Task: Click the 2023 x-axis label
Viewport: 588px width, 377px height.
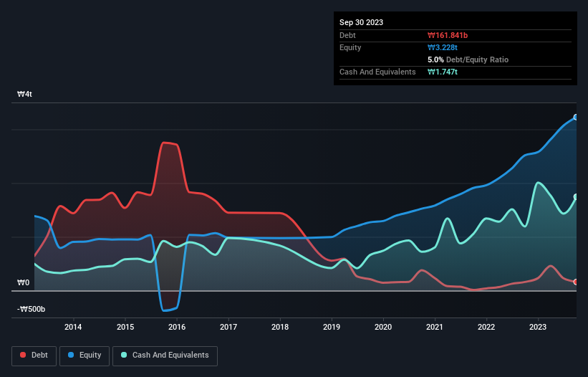Action: pyautogui.click(x=538, y=327)
